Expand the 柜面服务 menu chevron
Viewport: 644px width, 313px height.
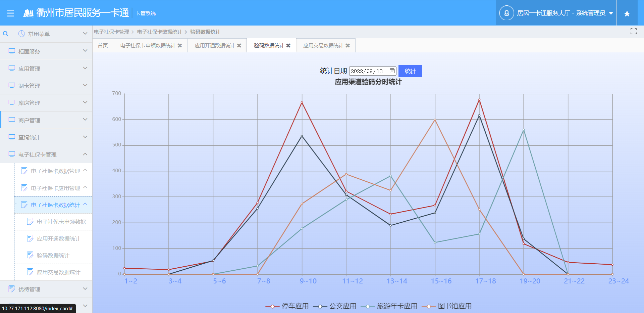point(85,51)
